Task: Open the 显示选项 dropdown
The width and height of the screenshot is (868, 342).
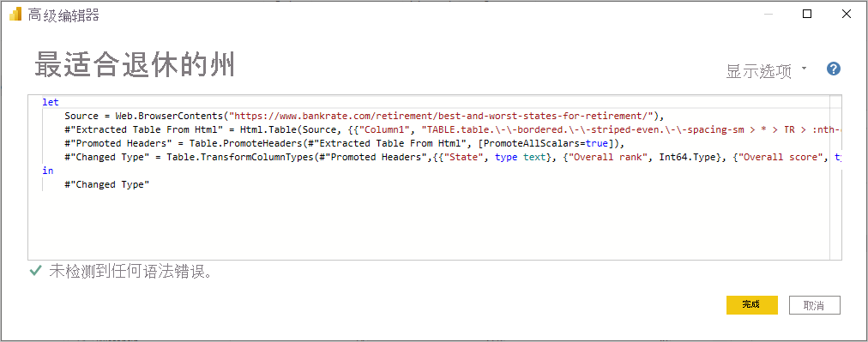Action: pos(767,71)
